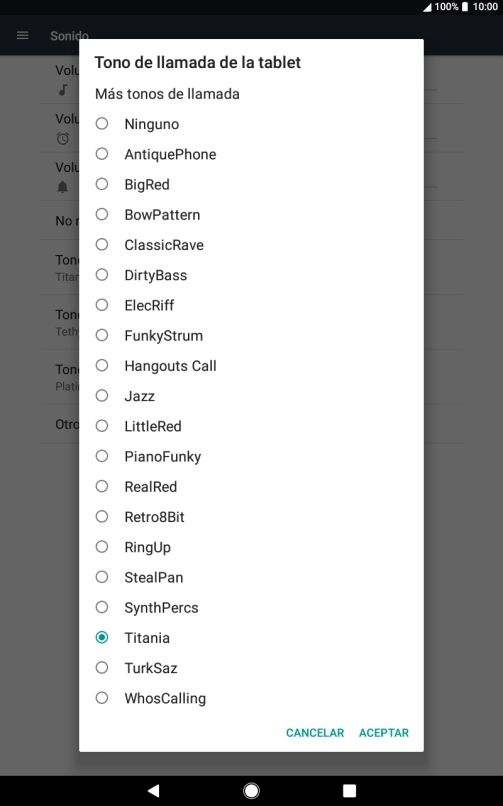Confirm with the ACEPTAR button
Image resolution: width=503 pixels, height=806 pixels.
384,732
